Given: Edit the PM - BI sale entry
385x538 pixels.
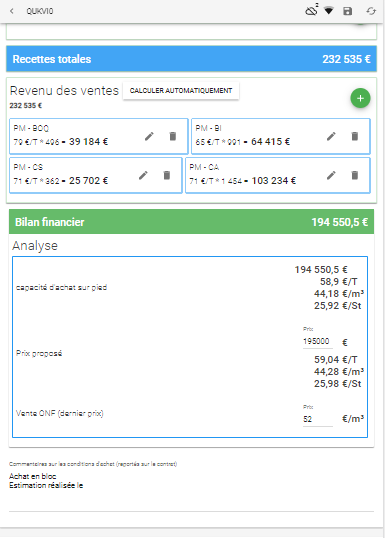Looking at the screenshot, I should coord(331,137).
